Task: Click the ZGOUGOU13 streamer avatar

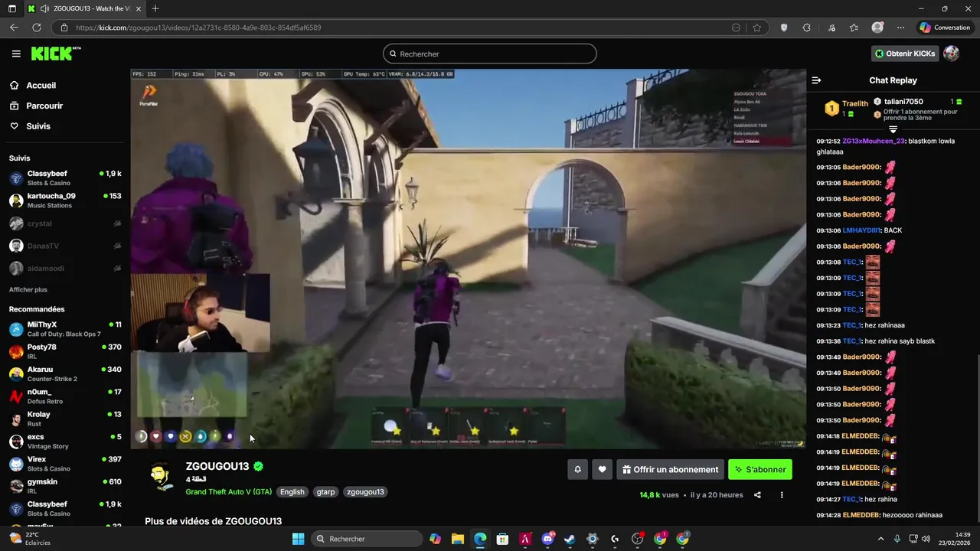Action: tap(161, 476)
